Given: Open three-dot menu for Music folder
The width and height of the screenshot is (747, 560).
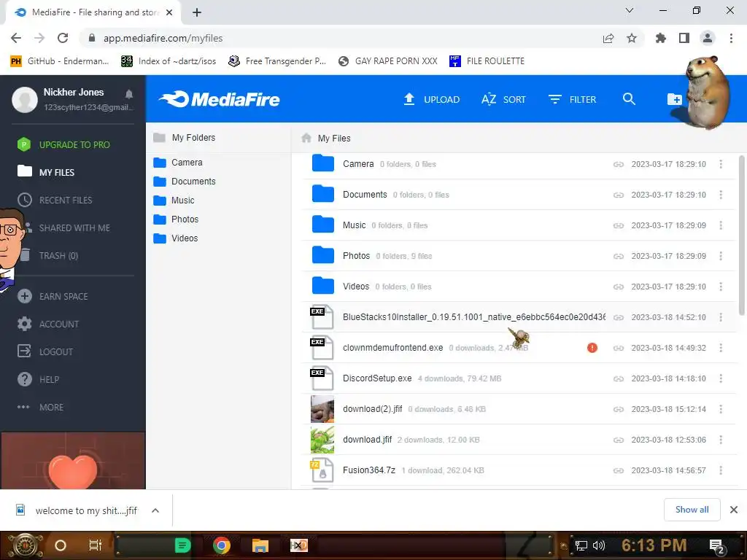Looking at the screenshot, I should click(721, 225).
